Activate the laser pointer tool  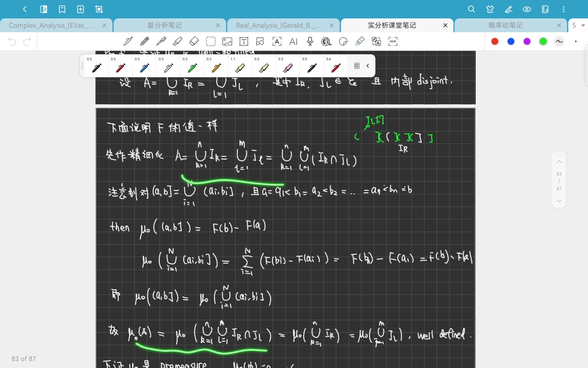coord(360,41)
